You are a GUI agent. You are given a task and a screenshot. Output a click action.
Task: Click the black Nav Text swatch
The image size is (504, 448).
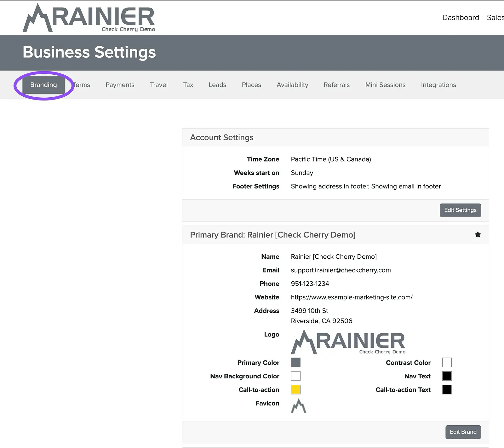pyautogui.click(x=447, y=376)
